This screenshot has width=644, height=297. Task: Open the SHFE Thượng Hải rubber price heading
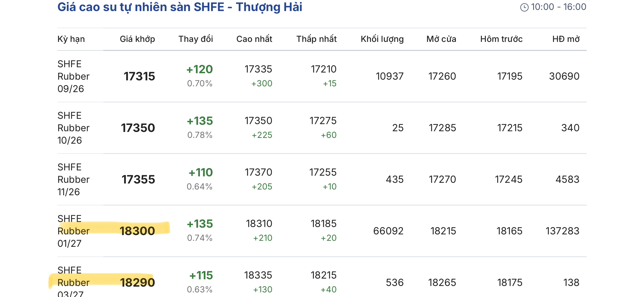pyautogui.click(x=180, y=7)
